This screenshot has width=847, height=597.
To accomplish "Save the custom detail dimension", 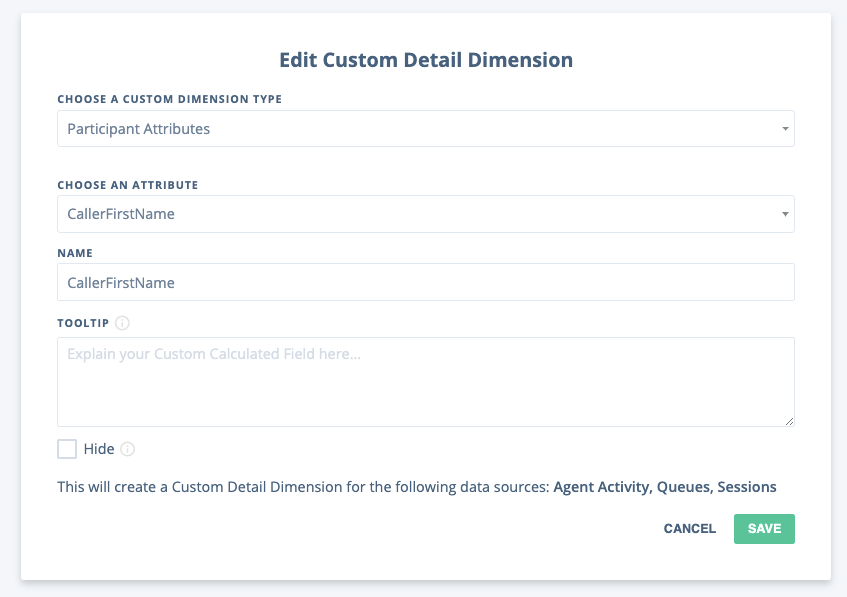I will click(764, 528).
